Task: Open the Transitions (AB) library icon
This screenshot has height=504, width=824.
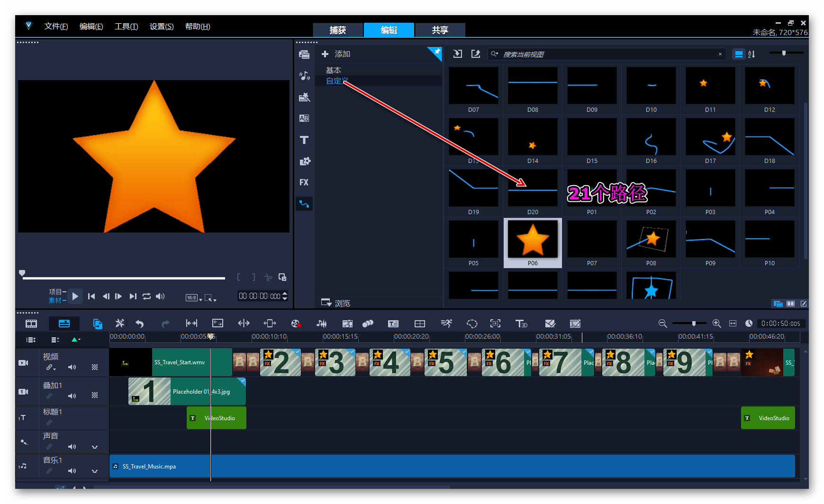Action: [x=304, y=118]
